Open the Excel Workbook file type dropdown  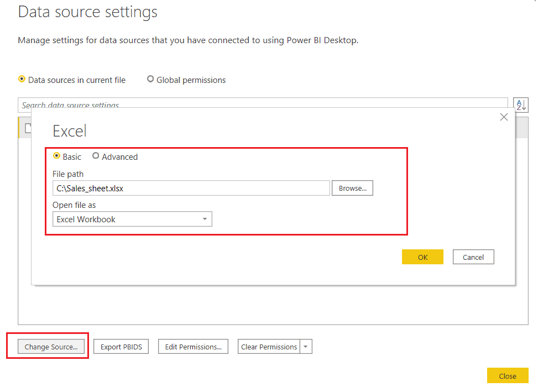[x=205, y=219]
